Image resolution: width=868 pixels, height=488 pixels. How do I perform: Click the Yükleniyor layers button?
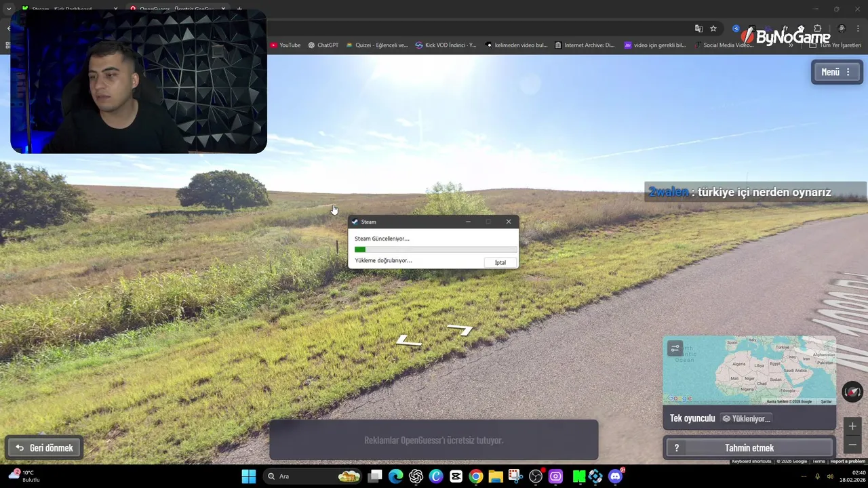coord(746,418)
